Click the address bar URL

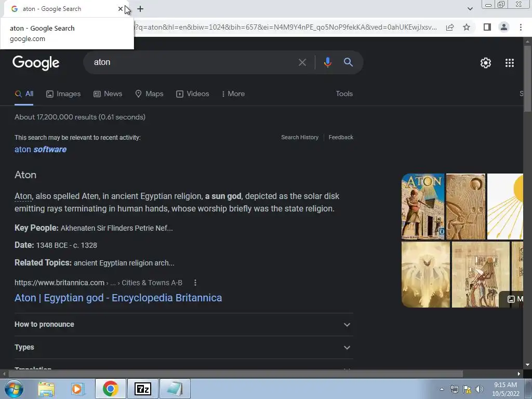point(286,27)
